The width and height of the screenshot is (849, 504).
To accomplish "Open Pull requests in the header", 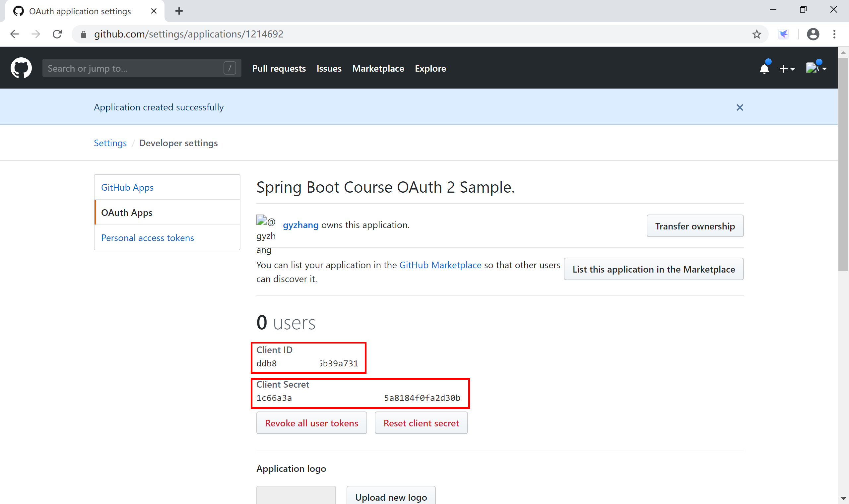I will click(x=279, y=68).
